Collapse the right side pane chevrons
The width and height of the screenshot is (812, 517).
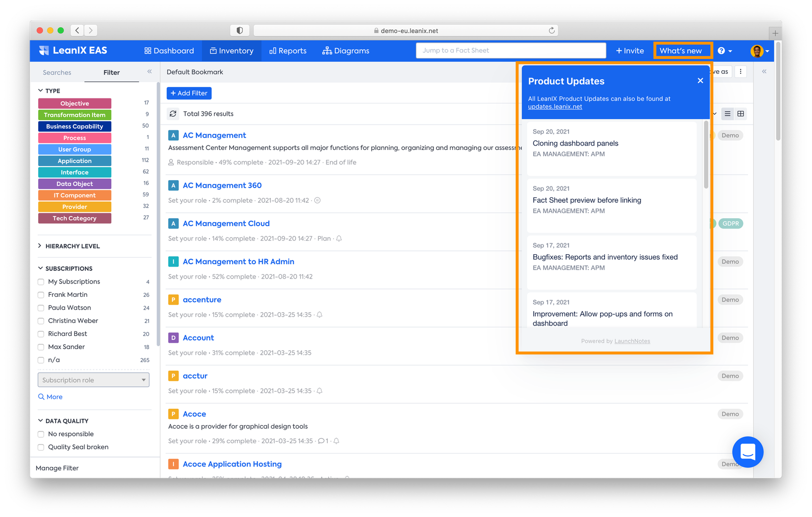coord(764,72)
